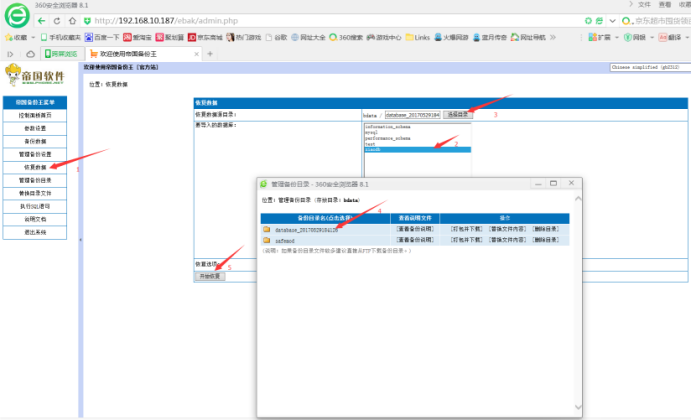
Task: Select the database_2017 backup folder in popup
Action: click(x=306, y=230)
